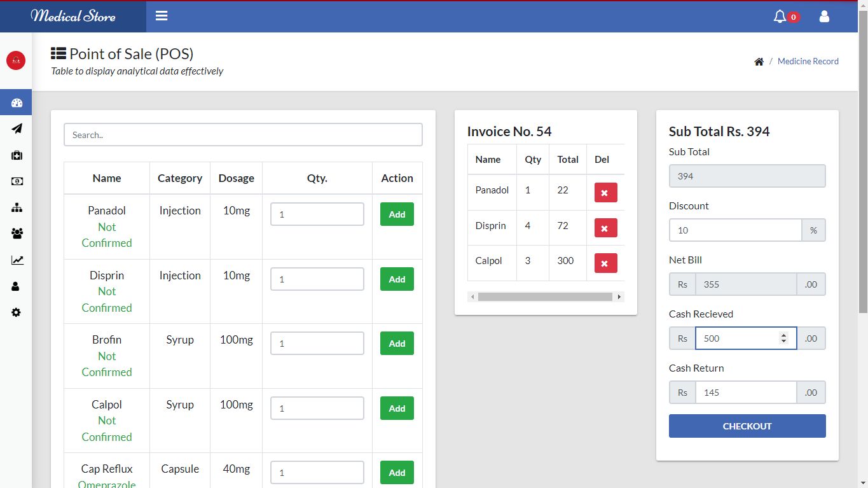This screenshot has height=488, width=868.
Task: Open the dashboard gauge sidebar icon
Action: [x=17, y=102]
